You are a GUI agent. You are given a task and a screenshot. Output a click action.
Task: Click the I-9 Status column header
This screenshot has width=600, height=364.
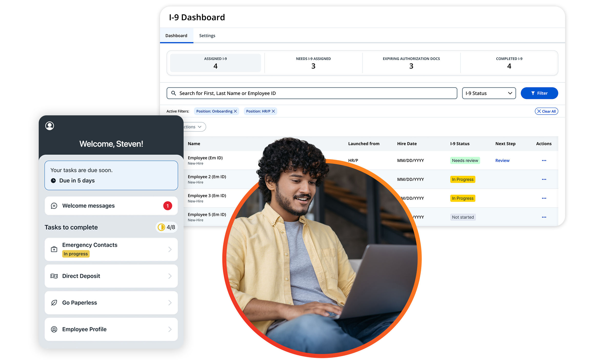coord(460,144)
